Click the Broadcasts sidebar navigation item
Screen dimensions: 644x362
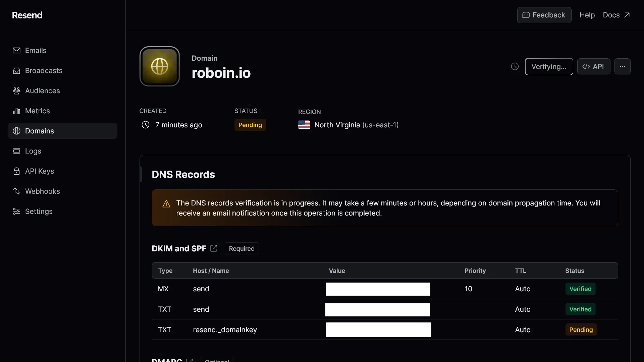[x=43, y=70]
